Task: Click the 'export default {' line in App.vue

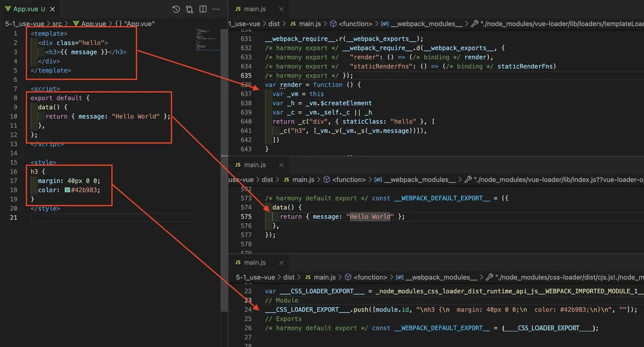Action: (x=60, y=98)
